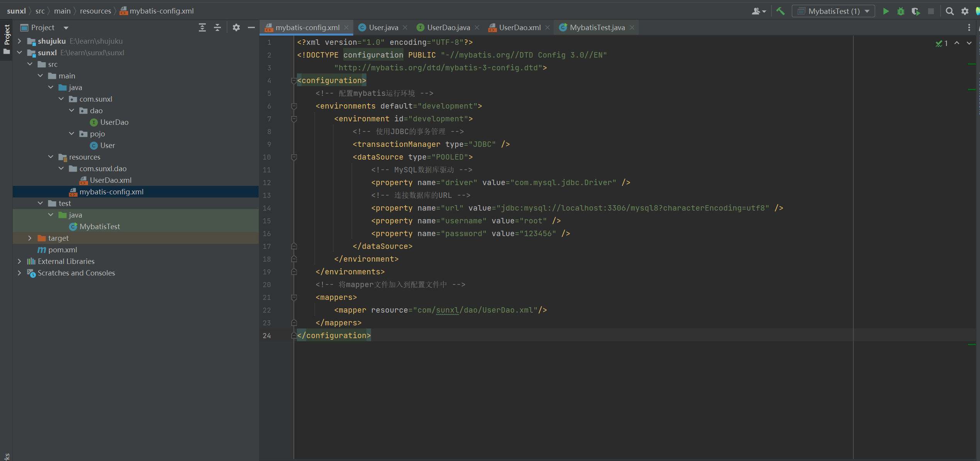Click the Build project hammer icon
Screen dimensions: 980x461
780,11
